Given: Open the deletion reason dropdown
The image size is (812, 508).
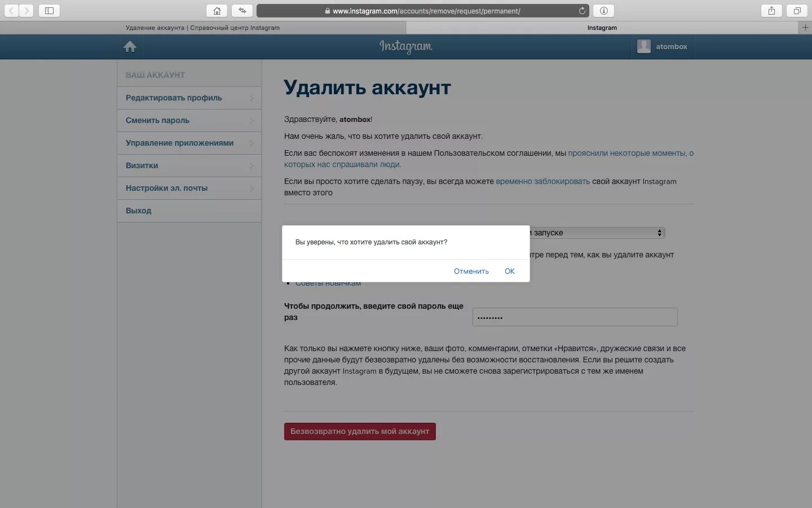Looking at the screenshot, I should click(x=597, y=233).
